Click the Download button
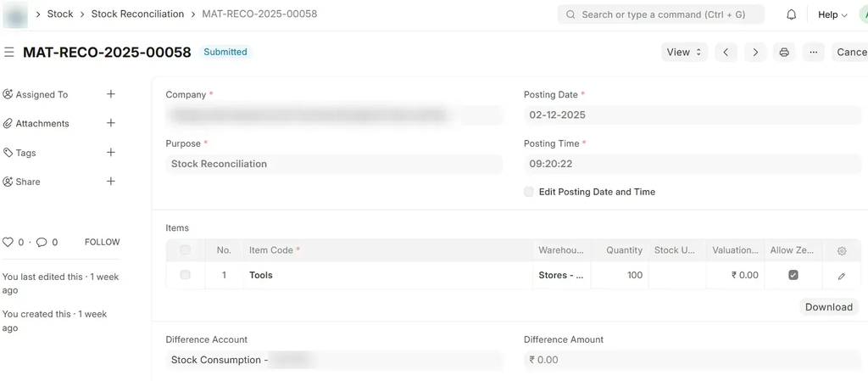 [x=828, y=307]
